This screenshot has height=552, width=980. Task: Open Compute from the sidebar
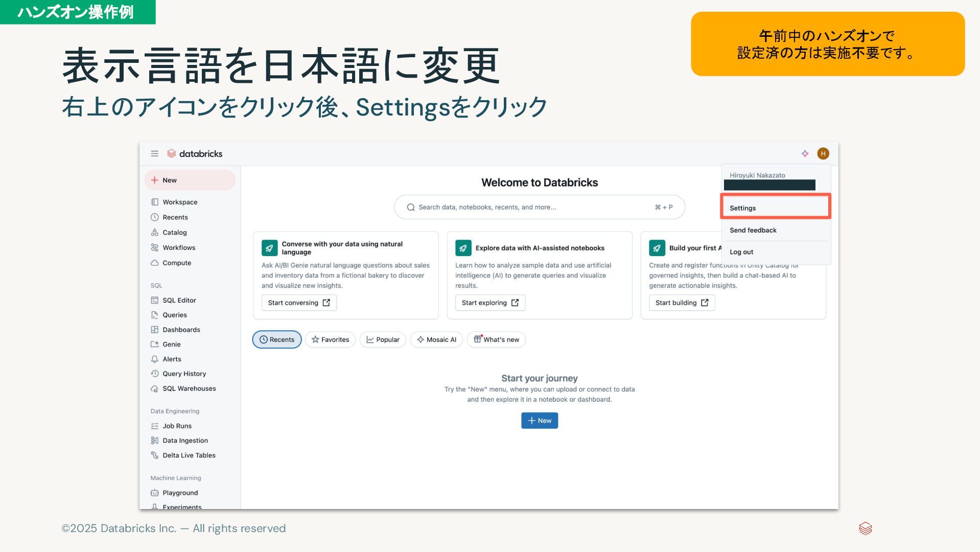[177, 263]
